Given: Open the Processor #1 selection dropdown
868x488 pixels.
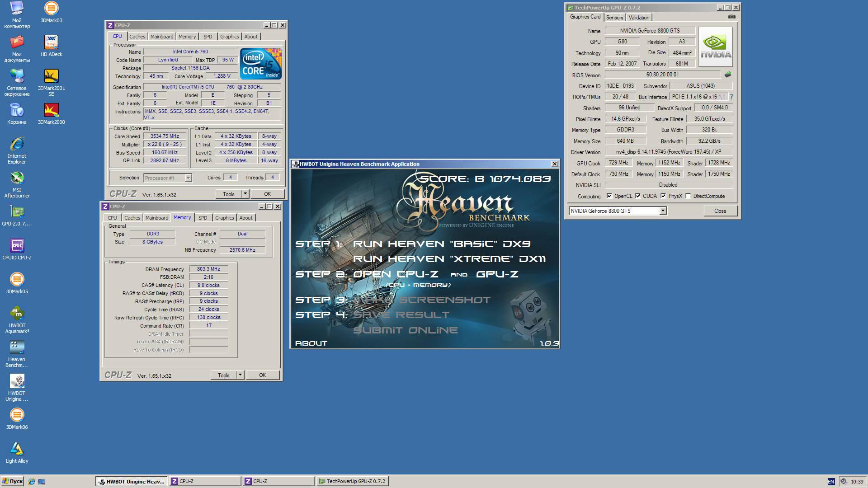Looking at the screenshot, I should pos(188,178).
